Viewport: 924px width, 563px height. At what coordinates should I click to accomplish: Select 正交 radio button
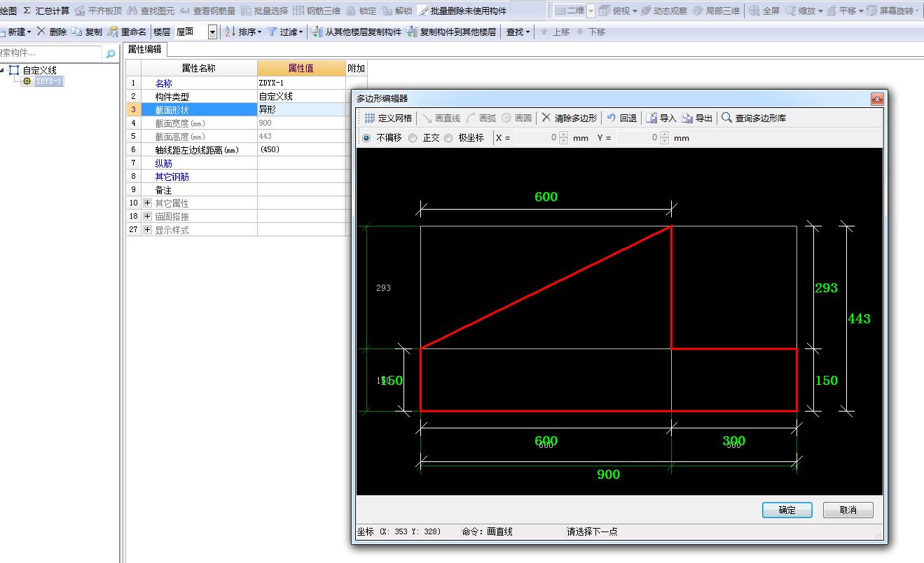tap(413, 138)
